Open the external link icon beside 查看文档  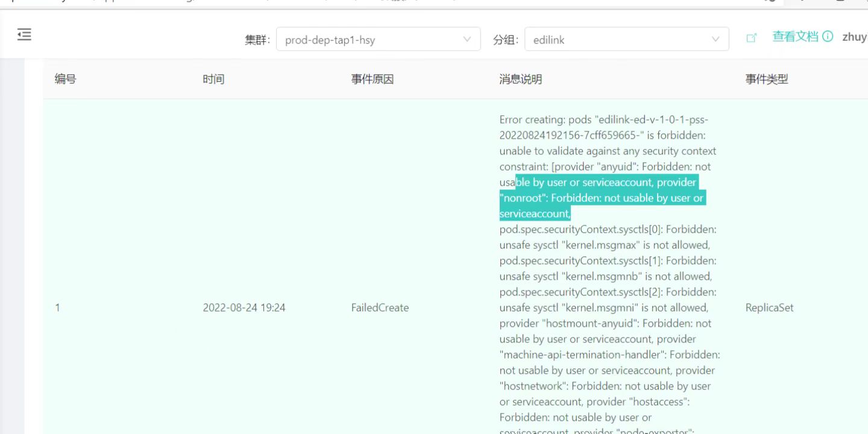click(752, 38)
